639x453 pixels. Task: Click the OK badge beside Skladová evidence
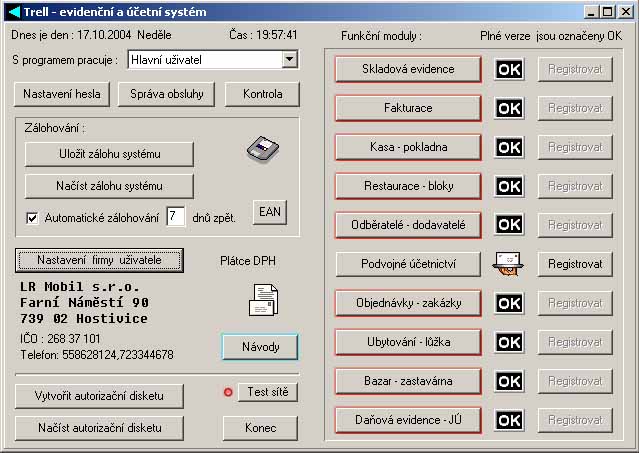(x=509, y=69)
